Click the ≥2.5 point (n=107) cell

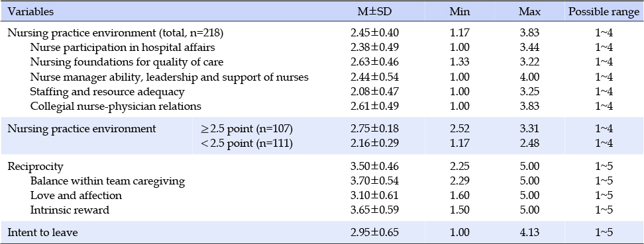pyautogui.click(x=246, y=129)
